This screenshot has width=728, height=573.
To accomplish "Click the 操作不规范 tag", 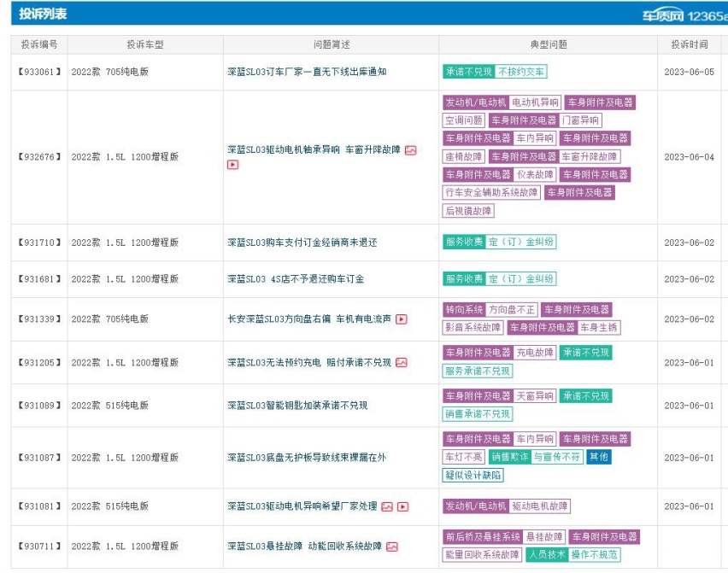I will [595, 555].
